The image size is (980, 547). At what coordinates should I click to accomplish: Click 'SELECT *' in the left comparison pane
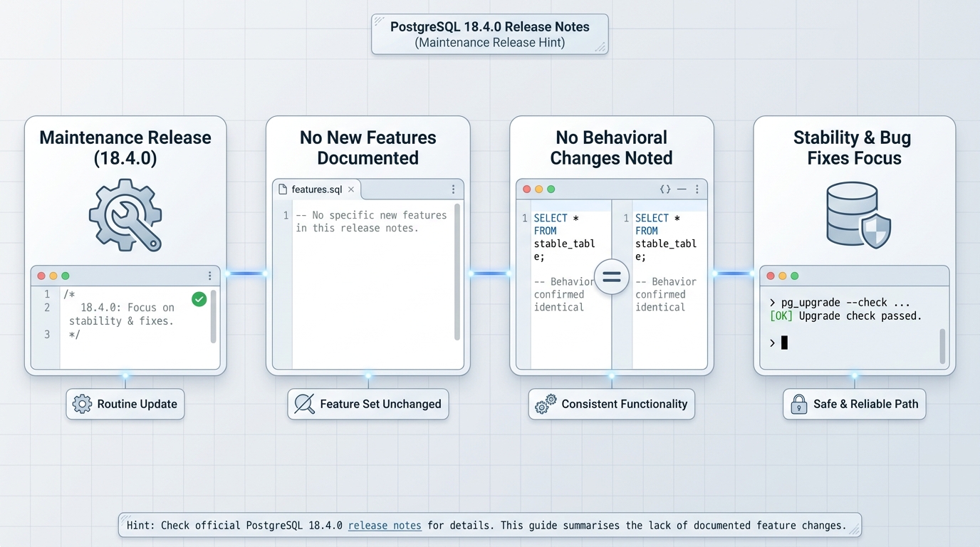coord(557,218)
